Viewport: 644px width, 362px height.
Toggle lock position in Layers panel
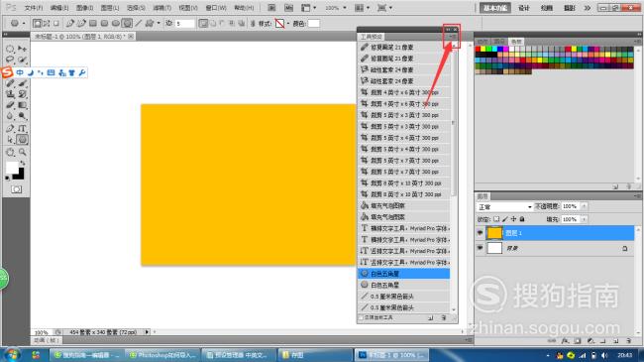click(x=513, y=219)
